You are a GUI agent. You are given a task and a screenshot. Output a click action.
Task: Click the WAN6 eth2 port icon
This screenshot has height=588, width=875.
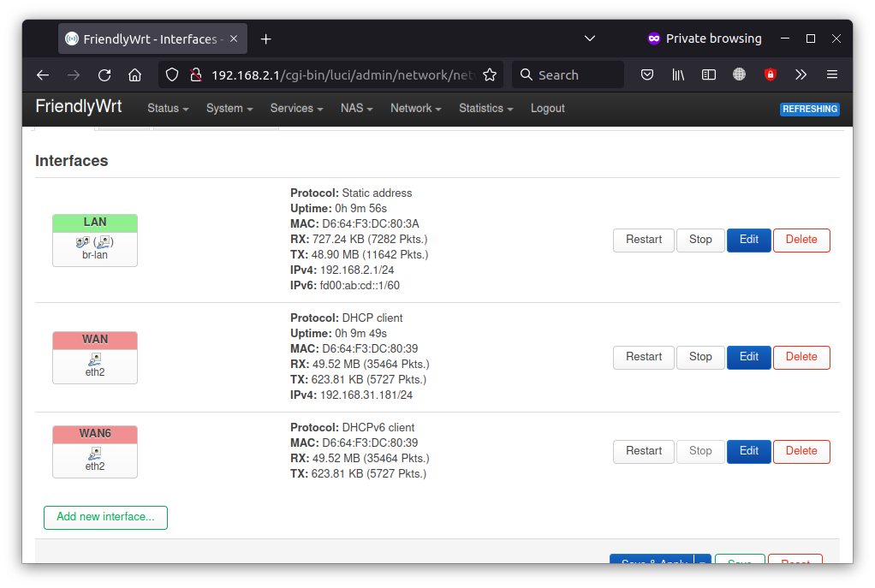click(x=95, y=454)
